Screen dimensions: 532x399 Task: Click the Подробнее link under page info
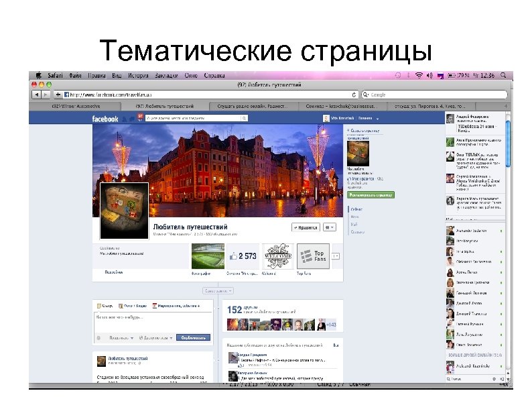coord(114,272)
